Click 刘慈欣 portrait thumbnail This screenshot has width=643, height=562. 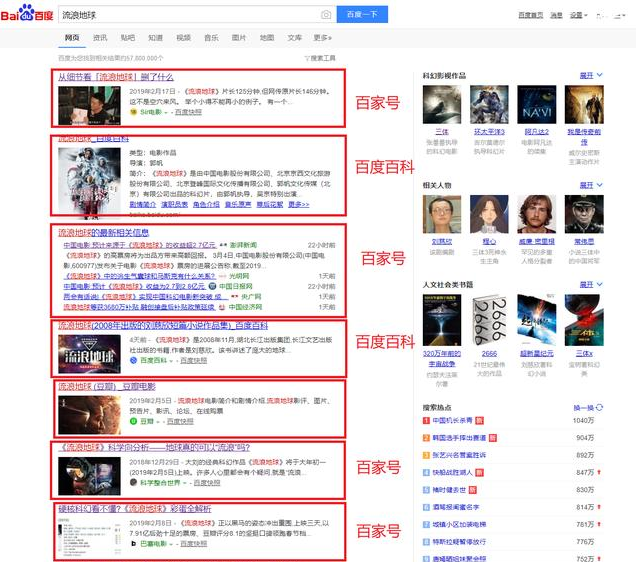[x=442, y=214]
